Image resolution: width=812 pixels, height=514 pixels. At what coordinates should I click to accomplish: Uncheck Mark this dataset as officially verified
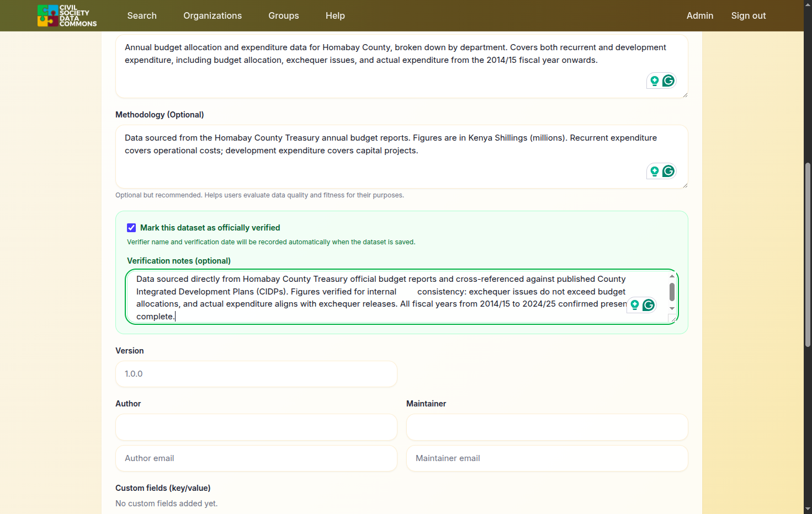pos(131,228)
